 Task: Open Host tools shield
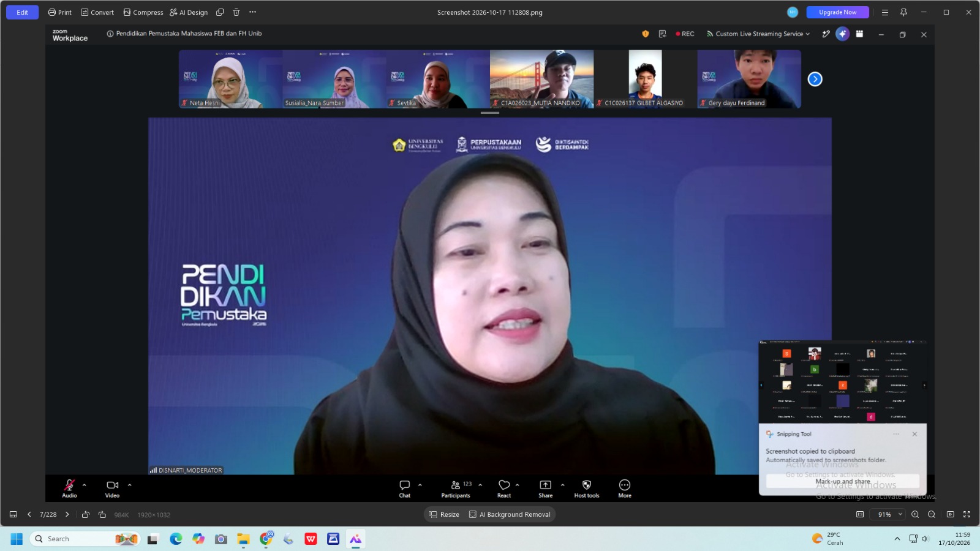pyautogui.click(x=586, y=488)
